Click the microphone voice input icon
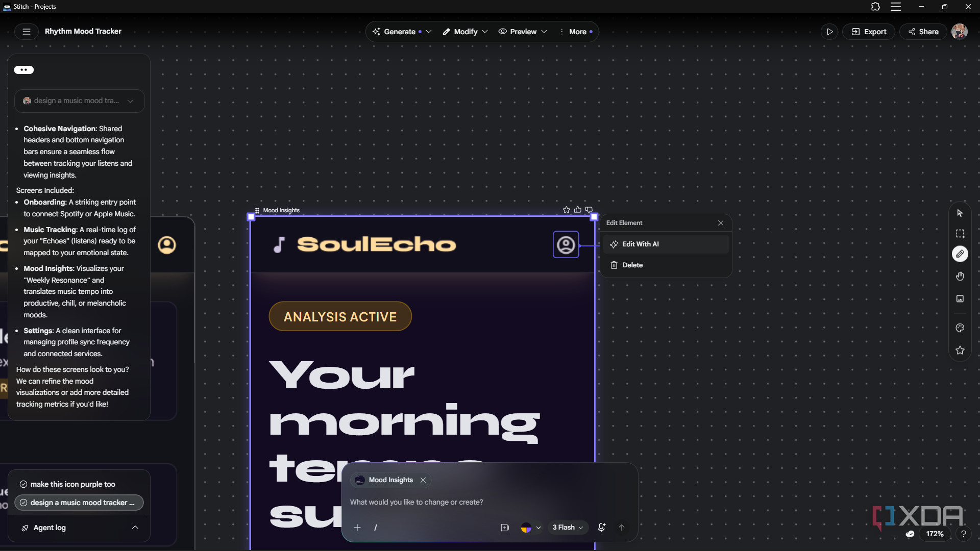 tap(601, 528)
